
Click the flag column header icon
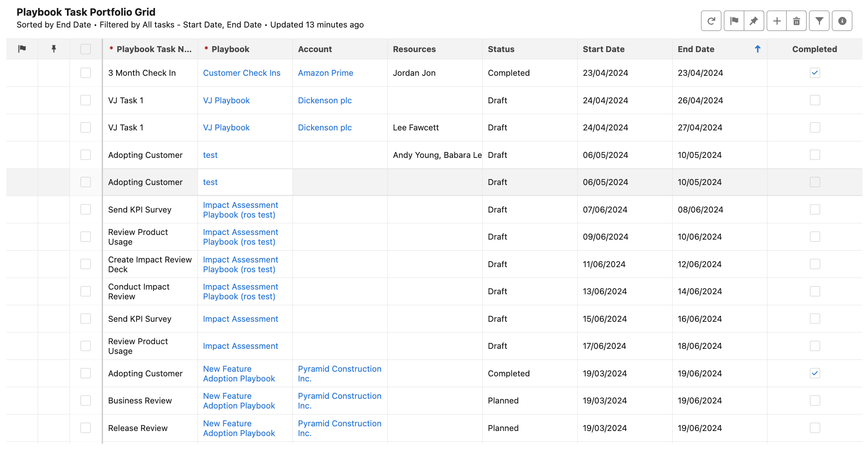pyautogui.click(x=22, y=49)
